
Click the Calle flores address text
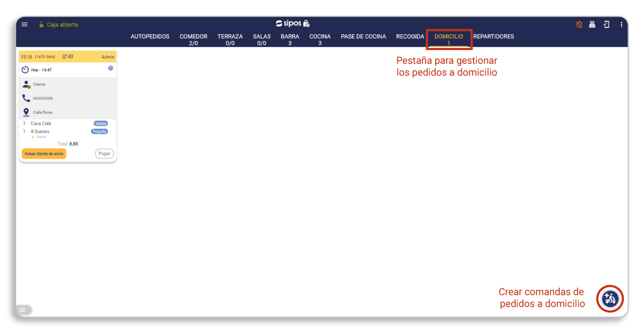pyautogui.click(x=43, y=112)
